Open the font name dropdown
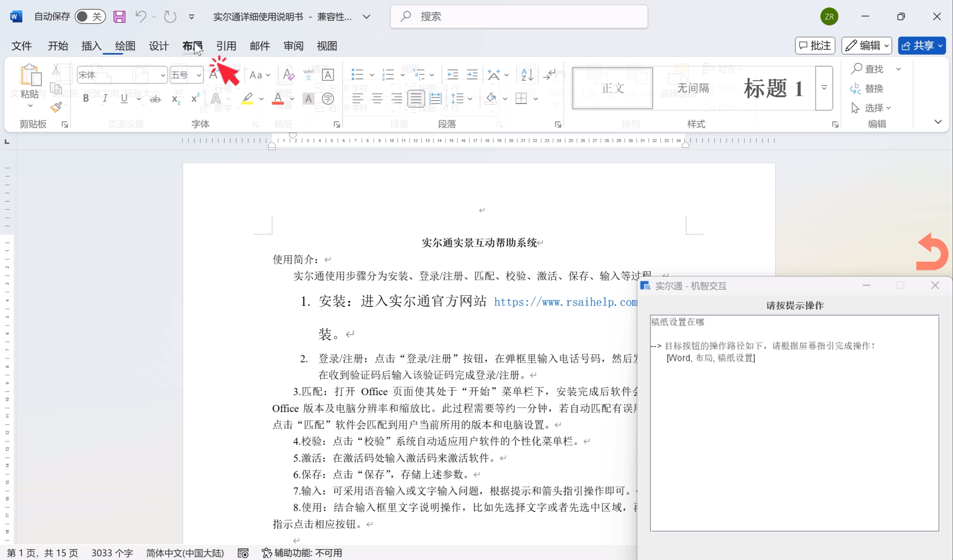Viewport: 953px width, 560px height. [163, 75]
